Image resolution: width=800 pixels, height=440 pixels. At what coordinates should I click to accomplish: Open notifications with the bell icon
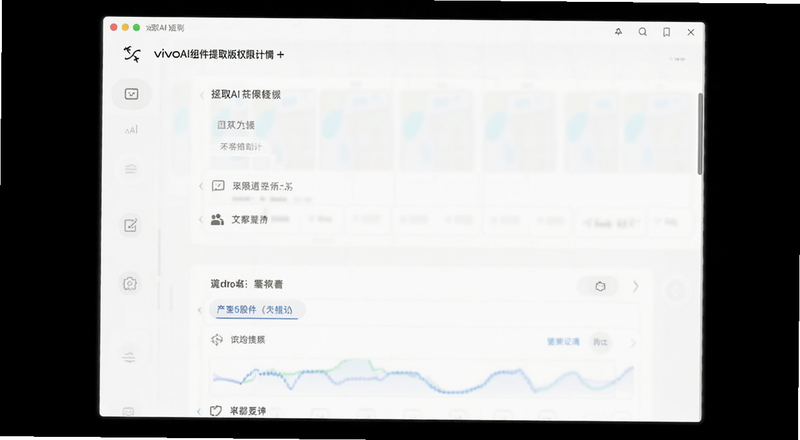pyautogui.click(x=618, y=32)
